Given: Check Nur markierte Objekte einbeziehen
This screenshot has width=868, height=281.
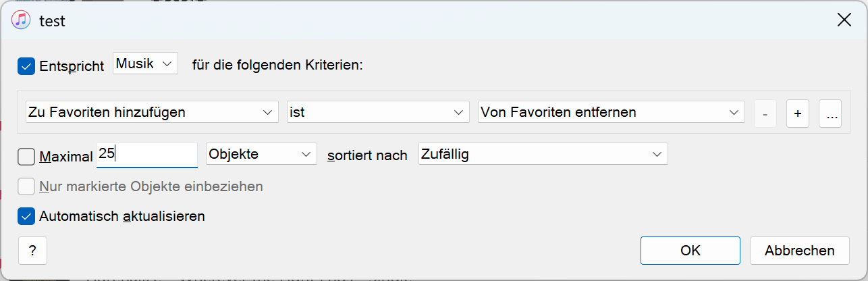Looking at the screenshot, I should (26, 186).
